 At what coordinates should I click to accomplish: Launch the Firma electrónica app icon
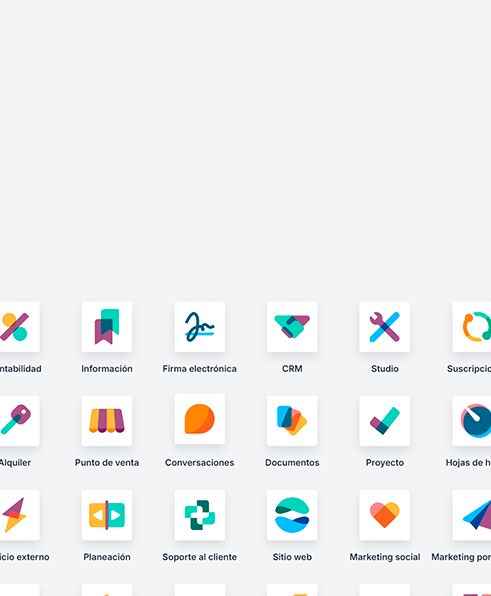(200, 327)
